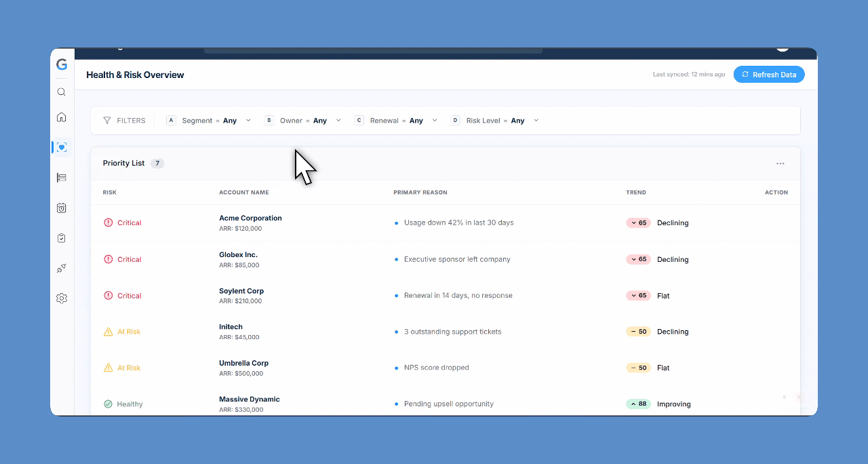Viewport: 868px width, 464px height.
Task: Open the pipeline list view from the sidebar
Action: point(61,177)
